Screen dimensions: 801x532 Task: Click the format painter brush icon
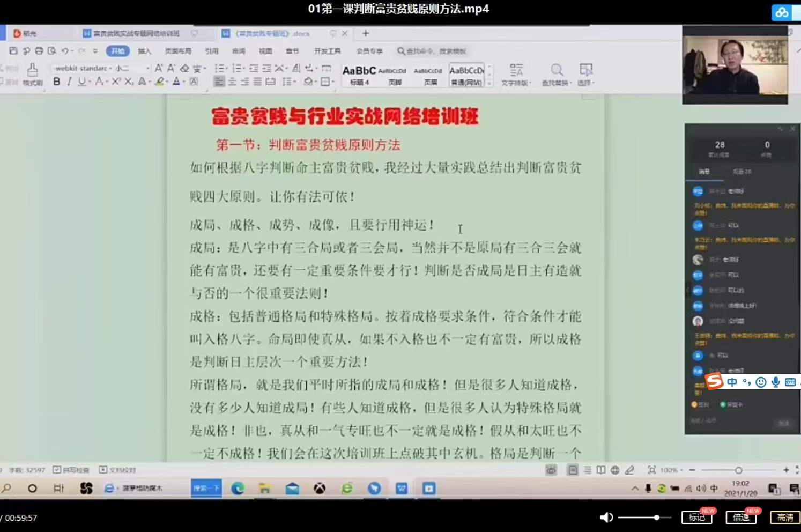point(32,74)
